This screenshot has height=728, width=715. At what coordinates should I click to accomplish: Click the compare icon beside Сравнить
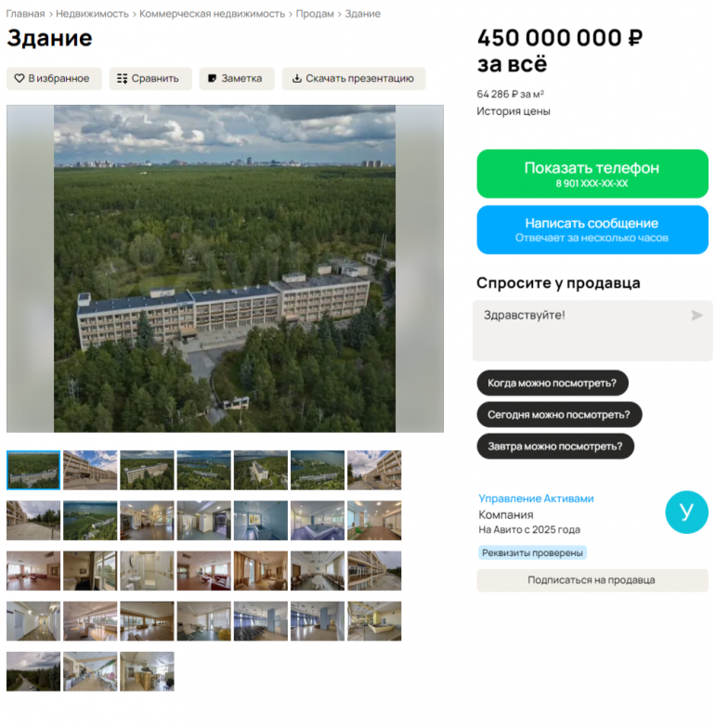tap(123, 78)
